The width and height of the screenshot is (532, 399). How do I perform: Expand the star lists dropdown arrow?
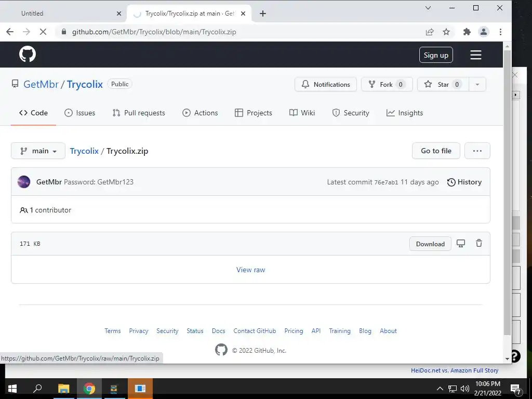(477, 84)
